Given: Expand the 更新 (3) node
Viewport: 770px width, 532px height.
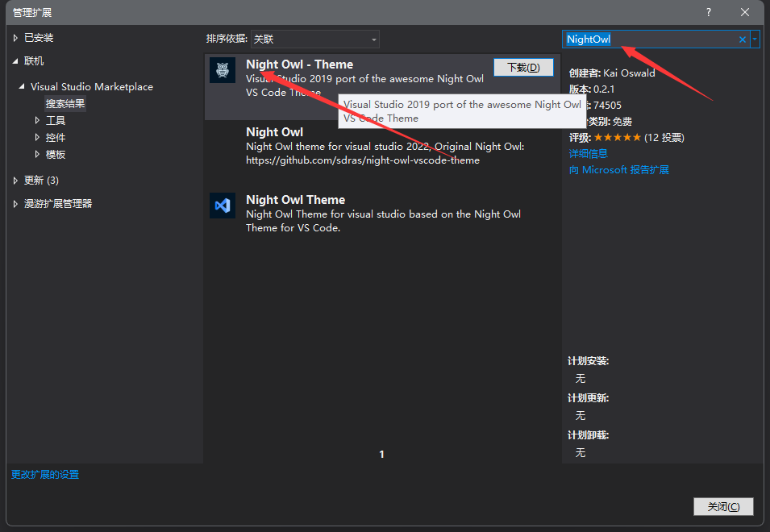Looking at the screenshot, I should pyautogui.click(x=15, y=180).
